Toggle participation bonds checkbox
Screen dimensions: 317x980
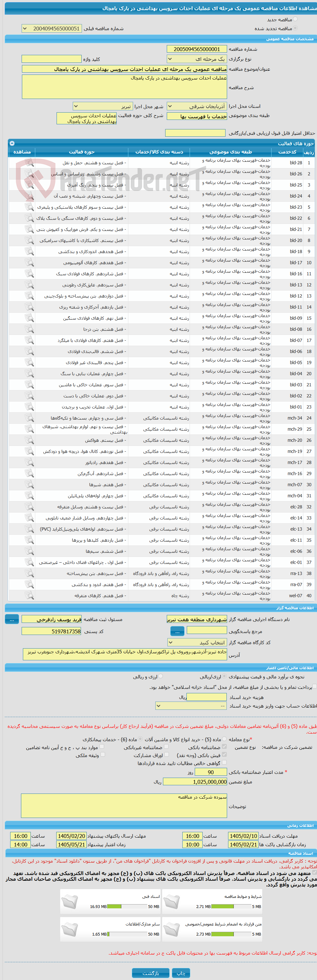pyautogui.click(x=166, y=755)
